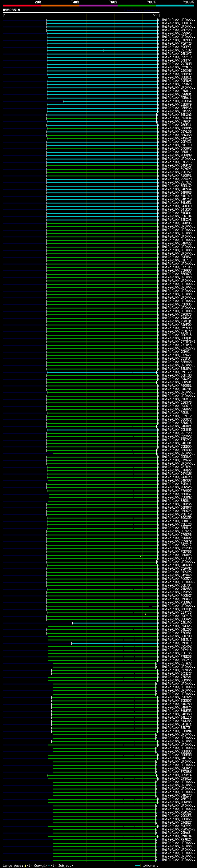The width and height of the screenshot is (197, 868).
Task: Click the UniRef100_Q7TMY8-3 label
Action: coord(179,341)
